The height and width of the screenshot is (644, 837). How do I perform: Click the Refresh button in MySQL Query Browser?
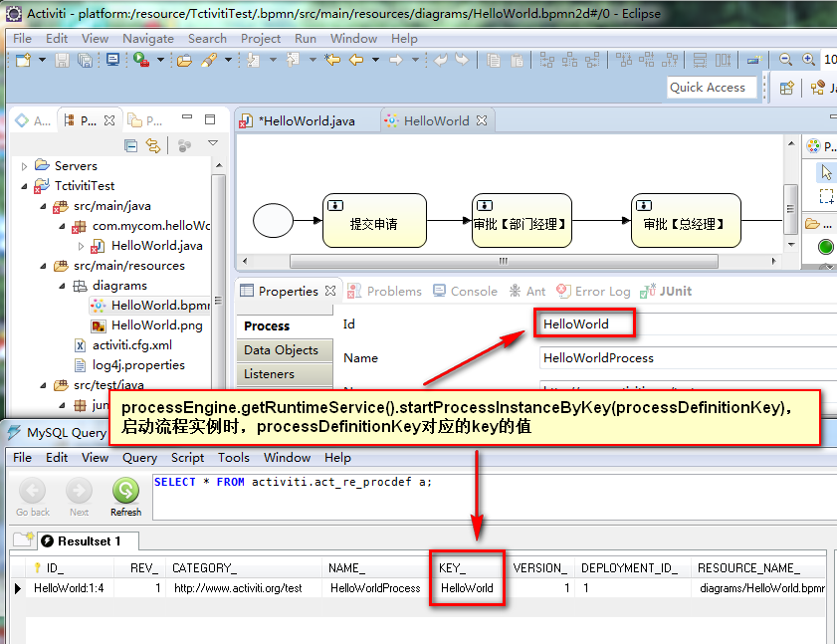coord(126,497)
